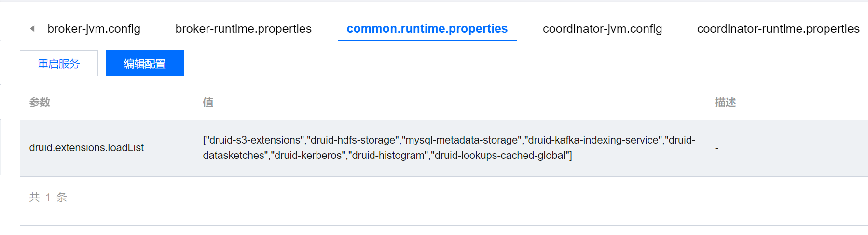Click "druid-lookups-cached-global" in the value cell

(x=501, y=156)
